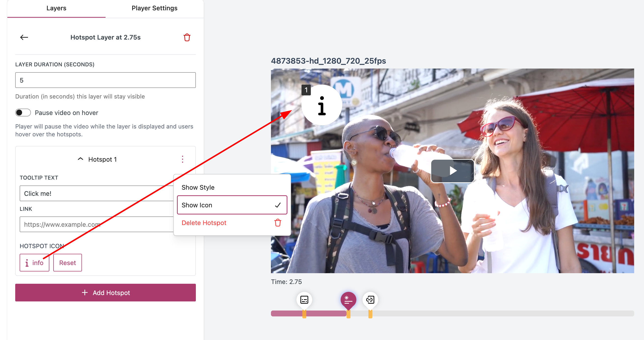Viewport: 644px width, 340px height.
Task: Click the Layer Duration input field
Action: 106,80
